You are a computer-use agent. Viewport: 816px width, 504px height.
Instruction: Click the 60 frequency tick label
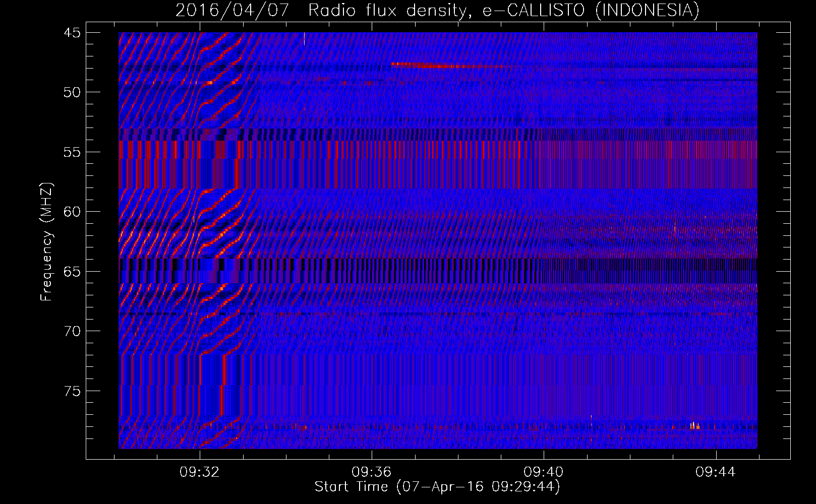coord(72,212)
